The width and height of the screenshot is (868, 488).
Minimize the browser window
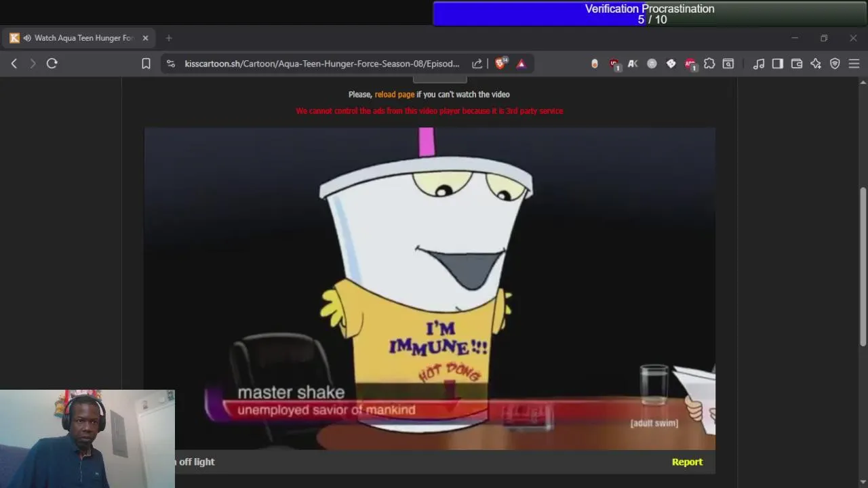[x=795, y=38]
